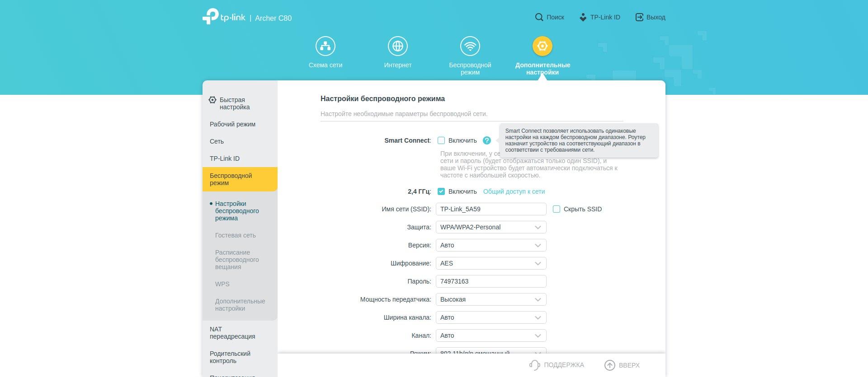Open the Ширина канала dropdown
The width and height of the screenshot is (868, 377).
[x=491, y=317]
